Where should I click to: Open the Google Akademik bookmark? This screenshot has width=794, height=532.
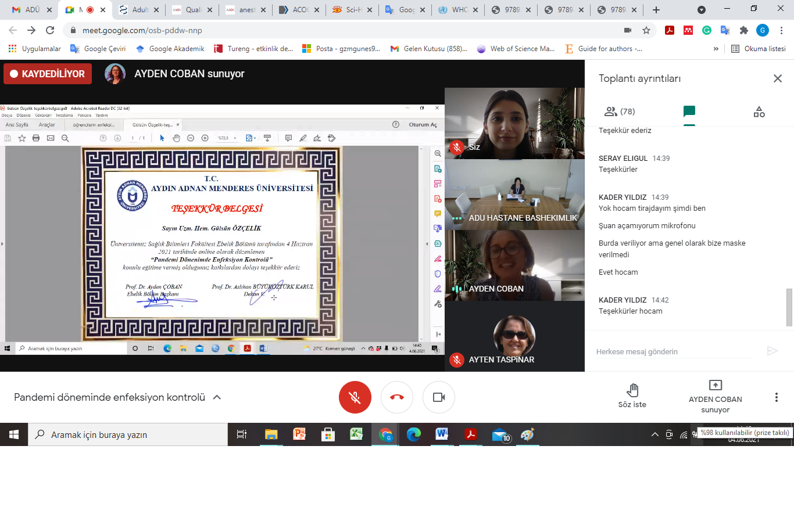pos(170,49)
